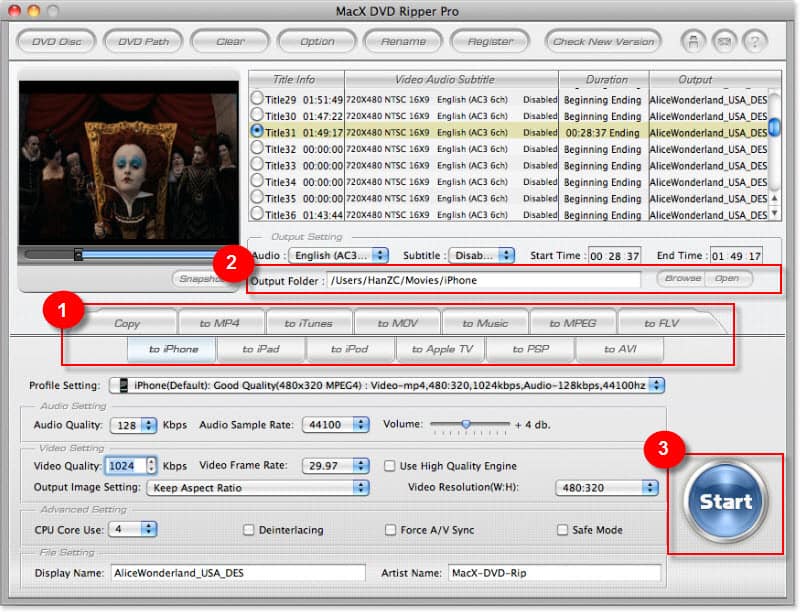Click the preview playback slider handle
The image size is (800, 612).
pyautogui.click(x=78, y=254)
